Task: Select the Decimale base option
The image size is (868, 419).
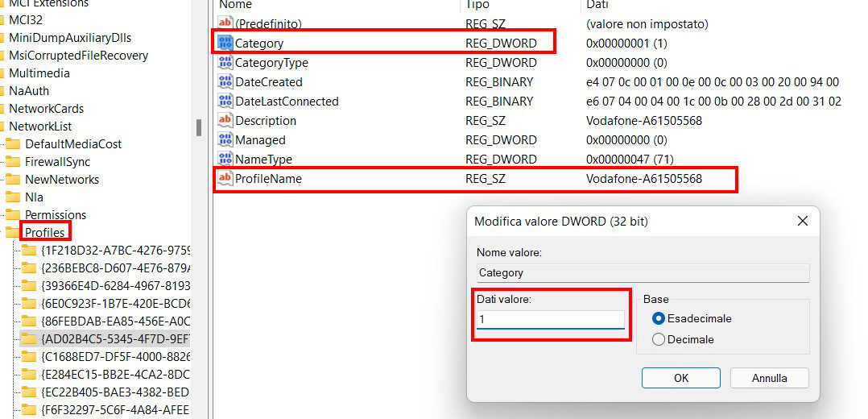Action: pyautogui.click(x=683, y=339)
